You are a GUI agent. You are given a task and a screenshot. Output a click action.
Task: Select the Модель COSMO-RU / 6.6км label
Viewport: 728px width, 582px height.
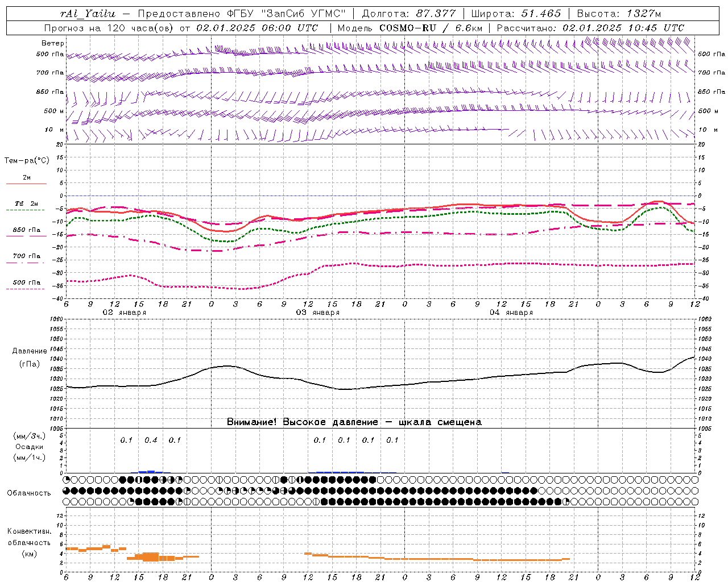[x=409, y=28]
